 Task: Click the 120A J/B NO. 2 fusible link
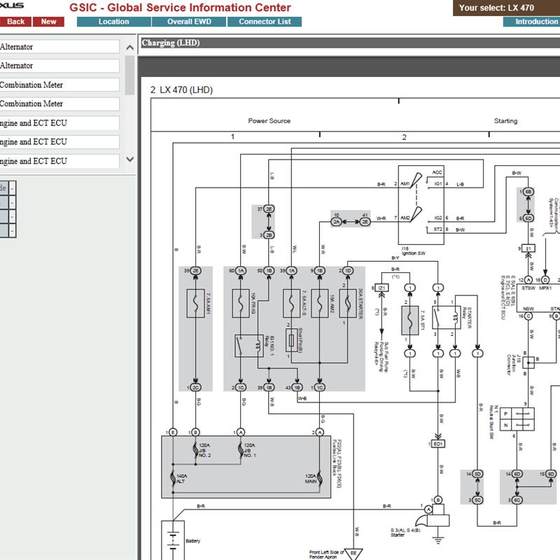195,450
